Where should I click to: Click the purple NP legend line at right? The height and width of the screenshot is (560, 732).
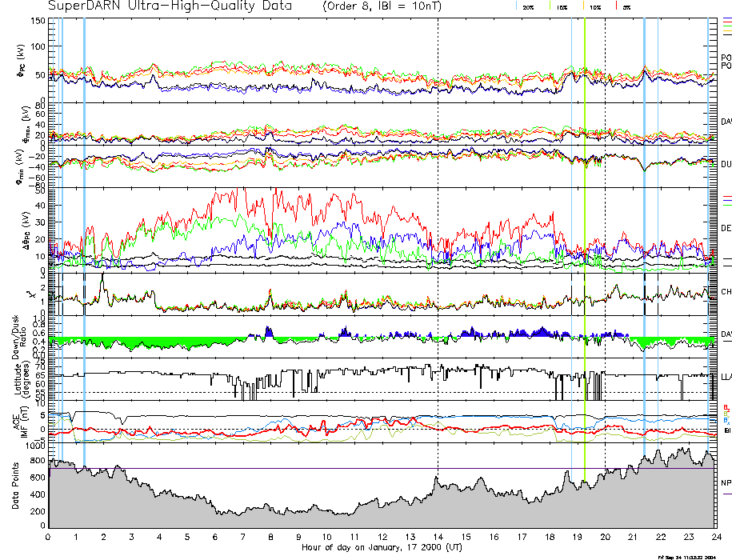coord(726,493)
